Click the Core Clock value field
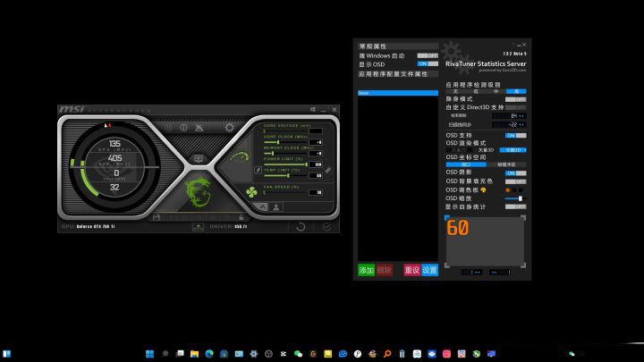 click(316, 142)
